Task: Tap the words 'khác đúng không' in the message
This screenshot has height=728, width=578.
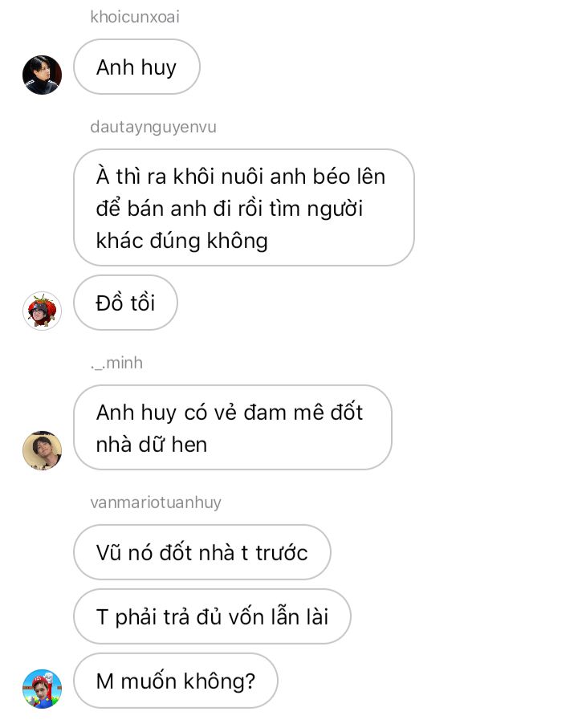Action: [x=181, y=241]
